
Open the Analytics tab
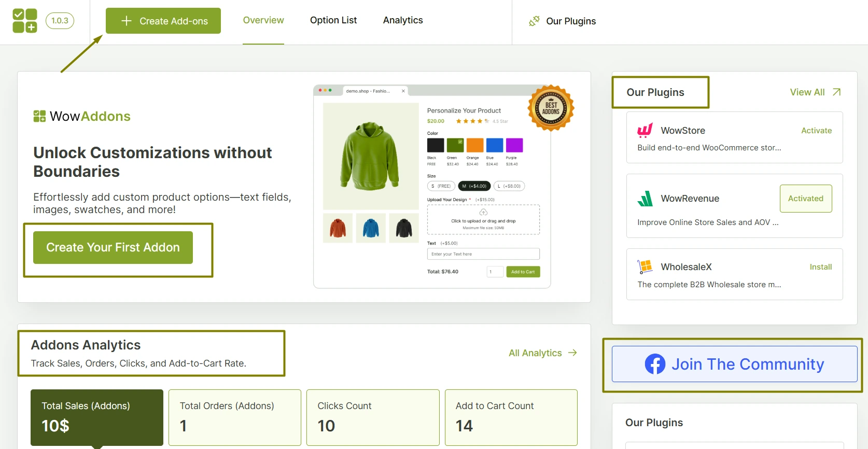click(403, 20)
